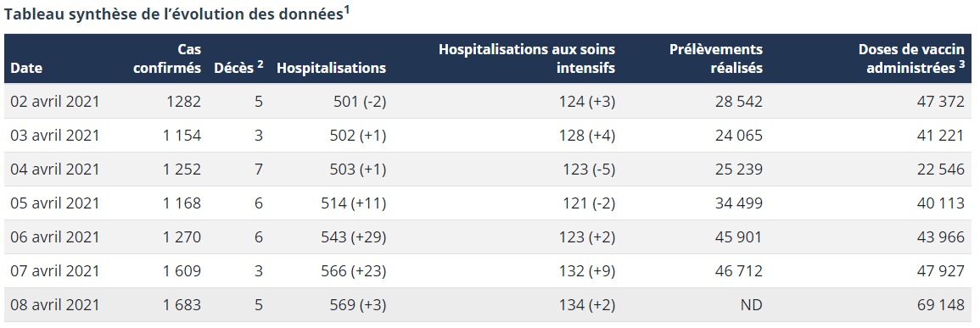The height and width of the screenshot is (328, 980).
Task: Click the 47 372 vaccine doses cell
Action: pos(941,101)
